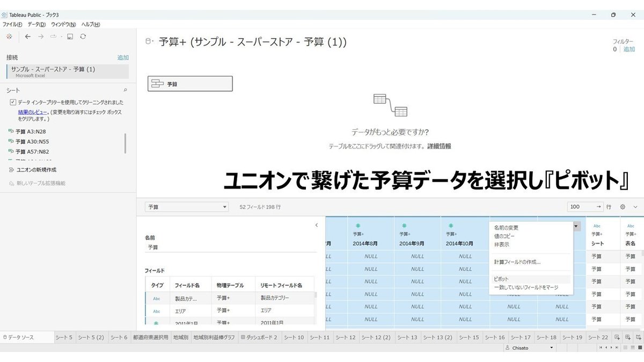Click the 表名 column header
This screenshot has height=362, width=644.
click(x=632, y=233)
